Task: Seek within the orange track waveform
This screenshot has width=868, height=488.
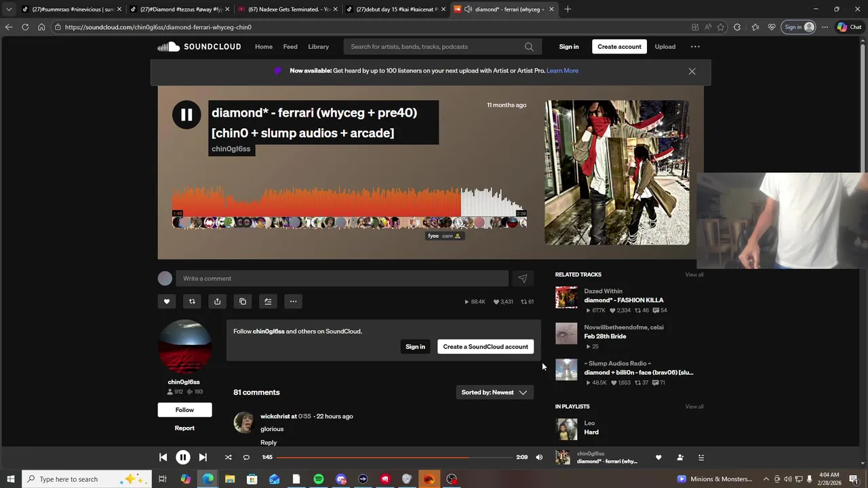Action: pyautogui.click(x=349, y=201)
